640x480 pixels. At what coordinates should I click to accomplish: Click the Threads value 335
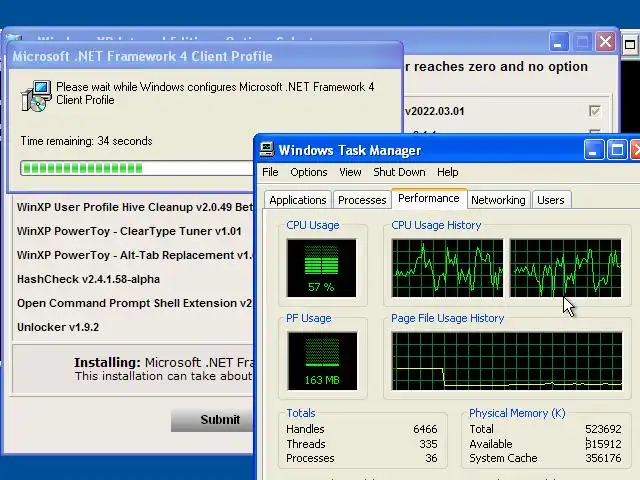pyautogui.click(x=428, y=444)
